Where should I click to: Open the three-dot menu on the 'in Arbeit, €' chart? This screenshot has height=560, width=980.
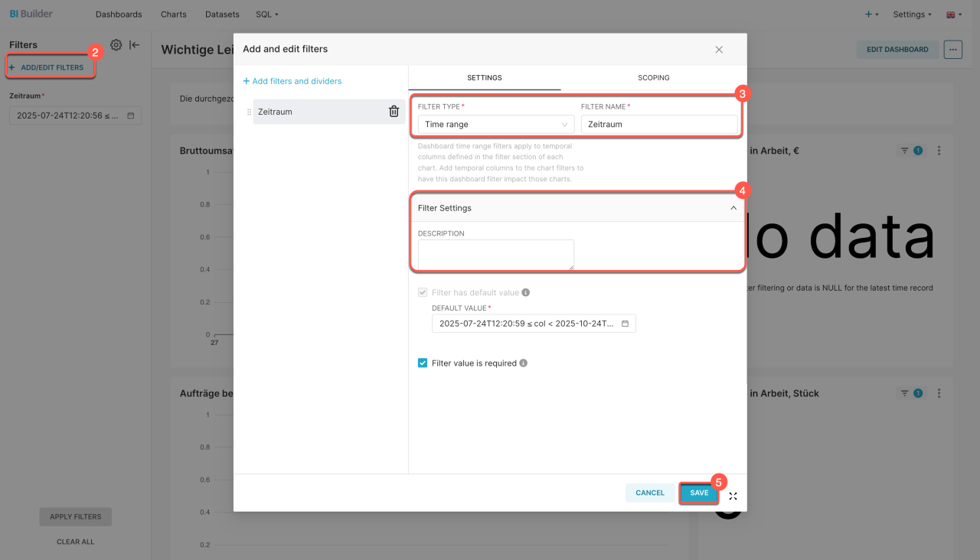(939, 151)
